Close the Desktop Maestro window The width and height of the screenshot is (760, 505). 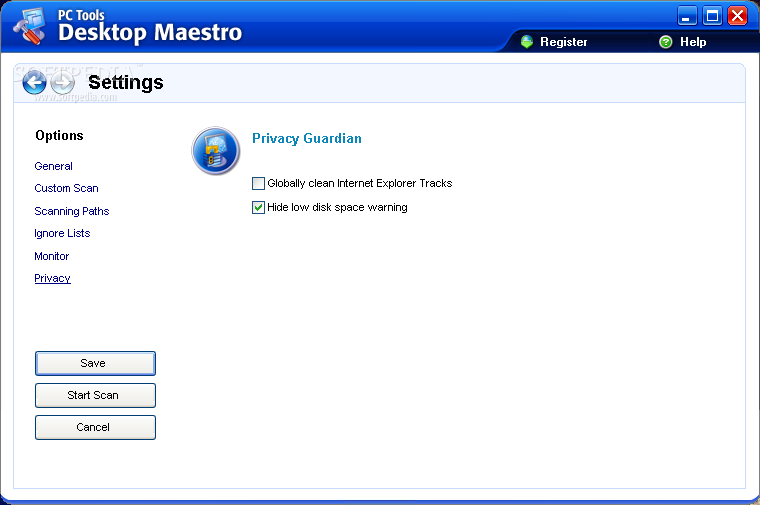[x=738, y=16]
